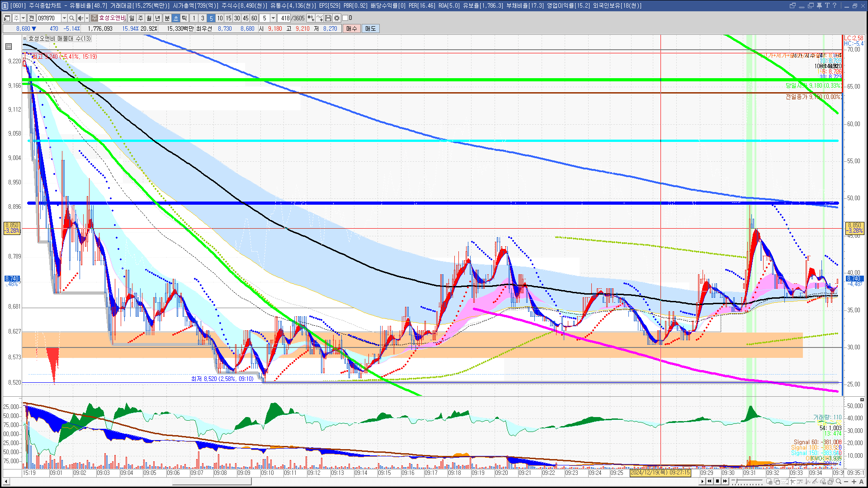Toggle the D checkbox in the toolbar

tap(345, 18)
